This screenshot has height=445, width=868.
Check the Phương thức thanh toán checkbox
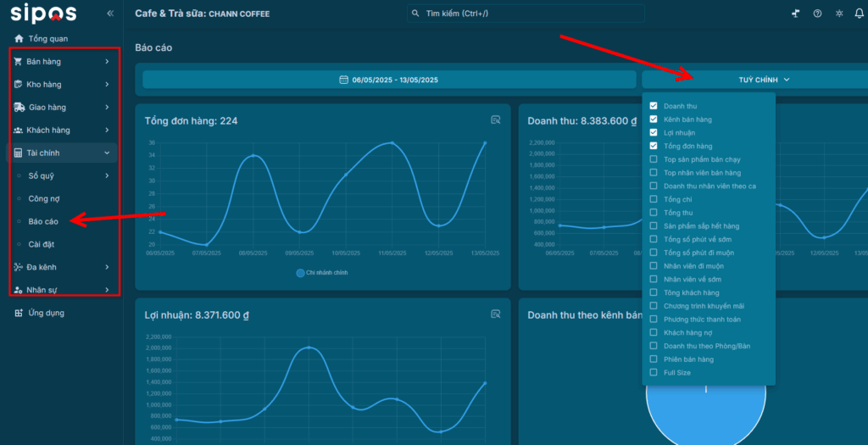(x=654, y=320)
